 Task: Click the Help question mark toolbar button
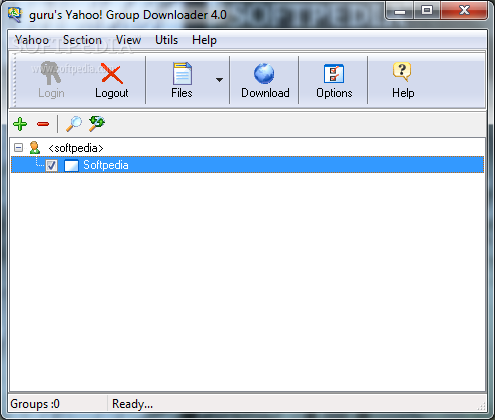(403, 80)
